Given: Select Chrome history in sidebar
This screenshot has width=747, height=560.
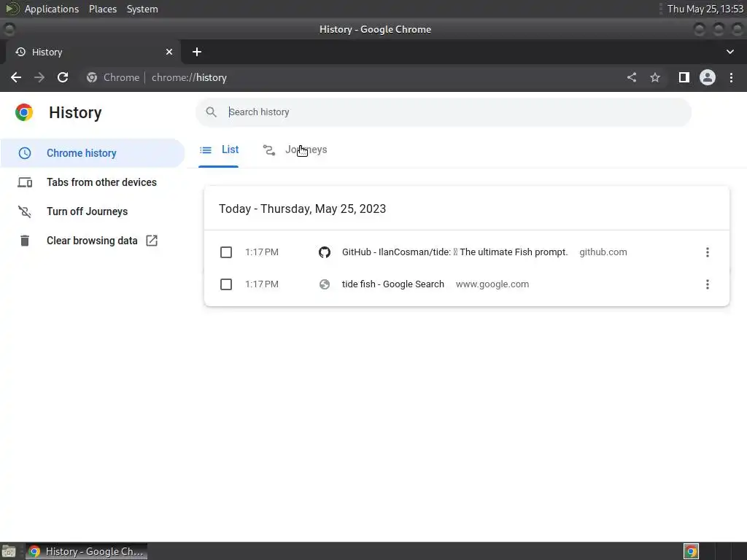Looking at the screenshot, I should [93, 153].
